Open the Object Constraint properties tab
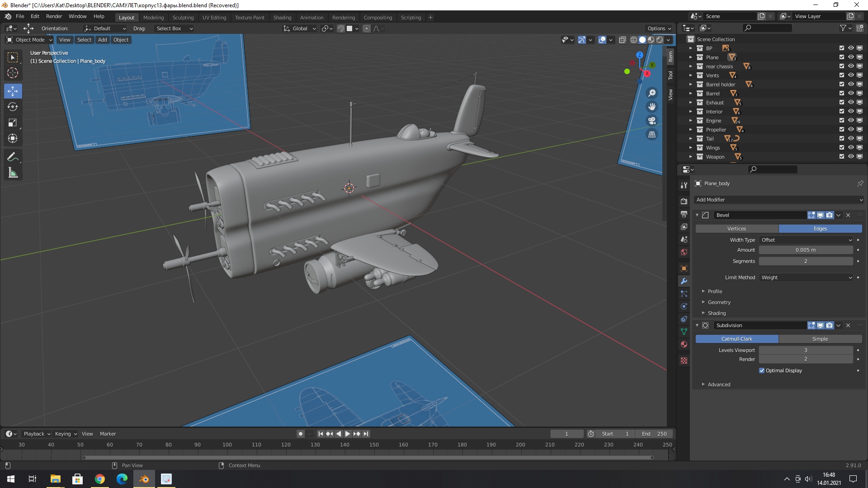The image size is (868, 488). (684, 319)
